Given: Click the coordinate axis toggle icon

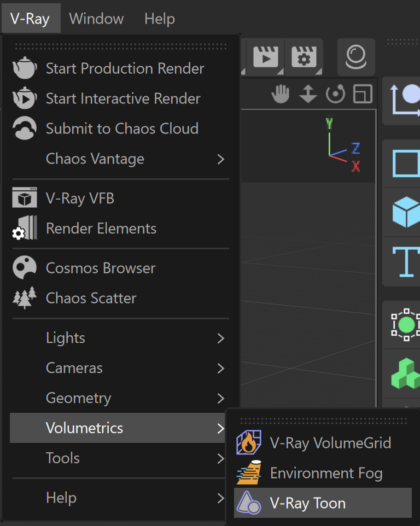Looking at the screenshot, I should point(405,100).
